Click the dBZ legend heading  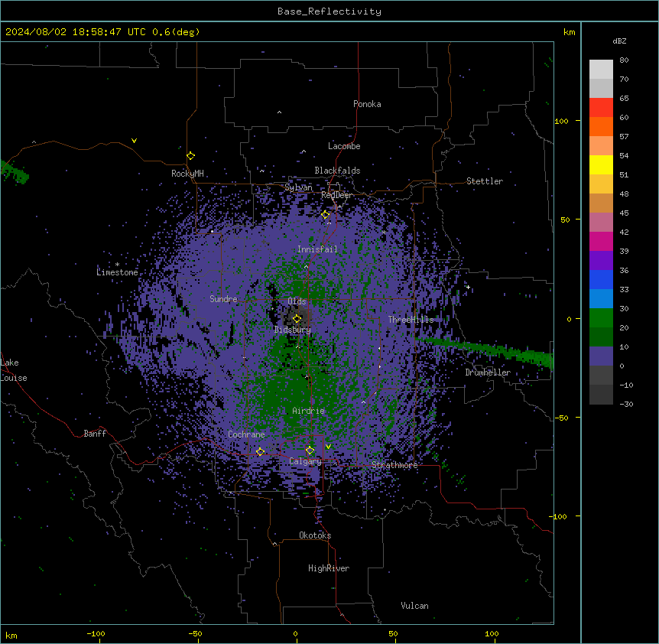(x=619, y=41)
